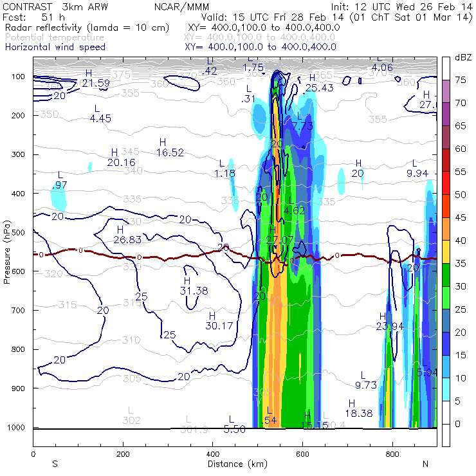This screenshot has width=476, height=476.
Task: Click the gray 'Potential temperature' label
Action: pos(55,37)
